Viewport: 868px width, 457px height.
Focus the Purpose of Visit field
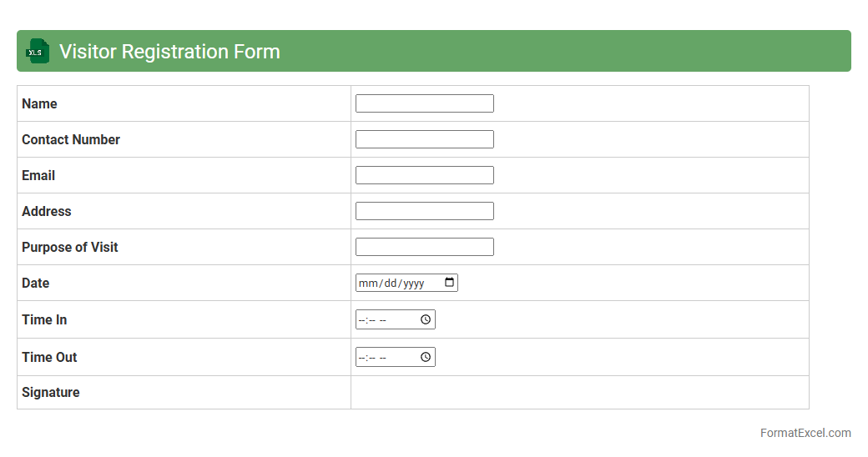click(424, 247)
